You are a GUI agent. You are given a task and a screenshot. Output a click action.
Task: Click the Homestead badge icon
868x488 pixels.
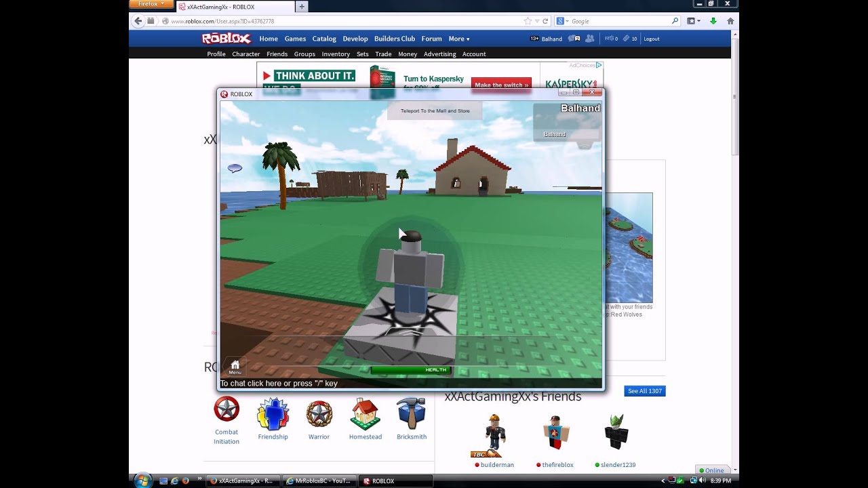tap(365, 414)
